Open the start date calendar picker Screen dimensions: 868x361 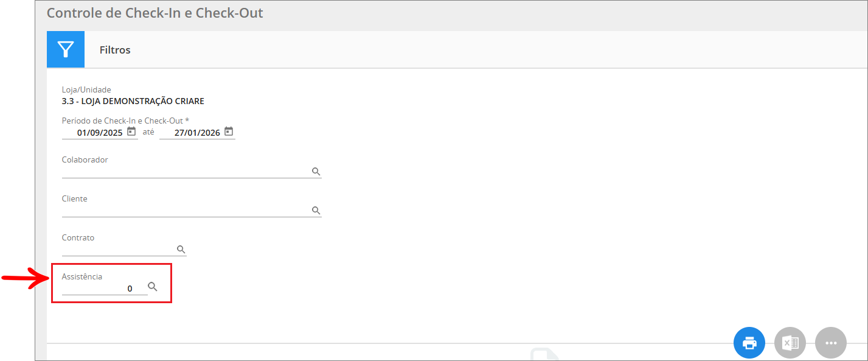click(131, 131)
